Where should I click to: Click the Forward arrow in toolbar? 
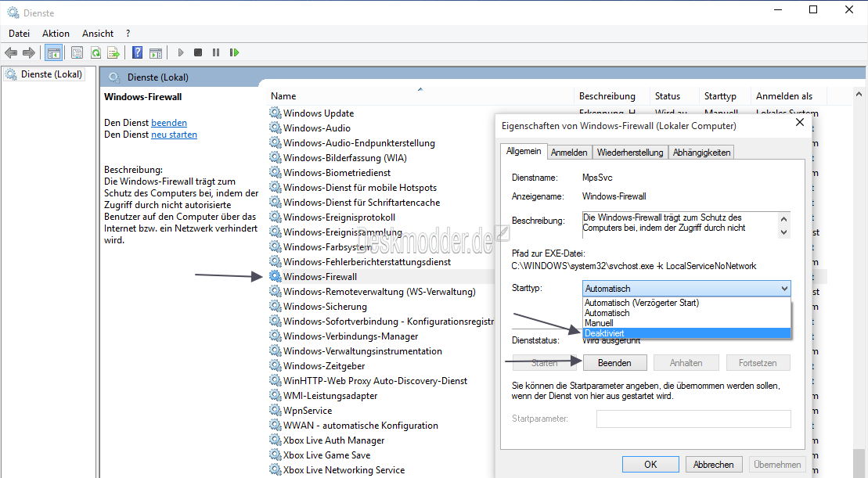point(29,52)
